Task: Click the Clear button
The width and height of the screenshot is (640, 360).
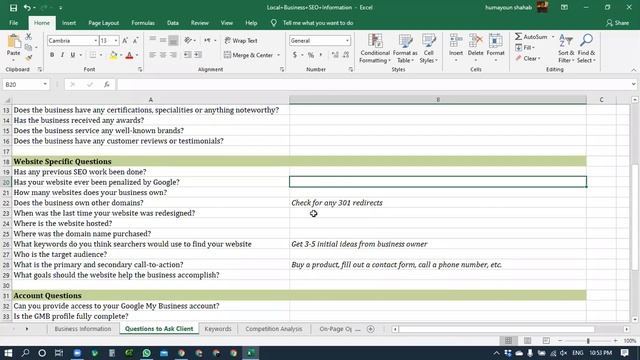Action: (x=527, y=59)
